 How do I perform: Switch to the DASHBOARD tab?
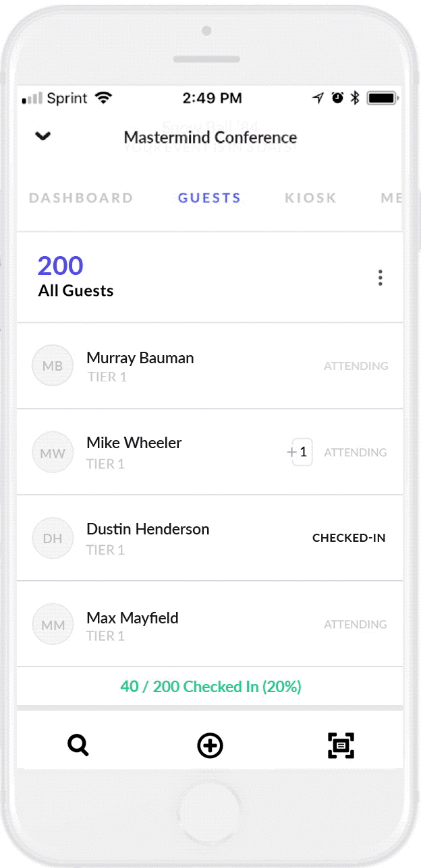pyautogui.click(x=80, y=197)
